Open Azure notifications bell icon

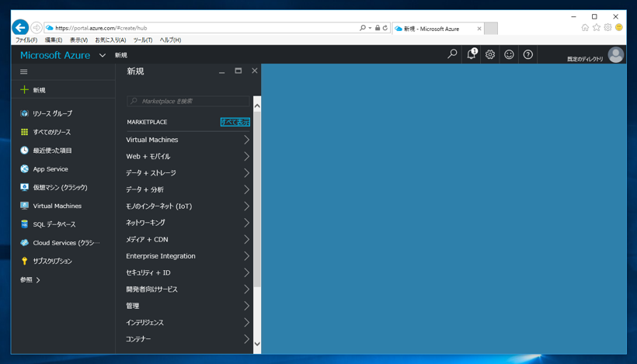[472, 54]
